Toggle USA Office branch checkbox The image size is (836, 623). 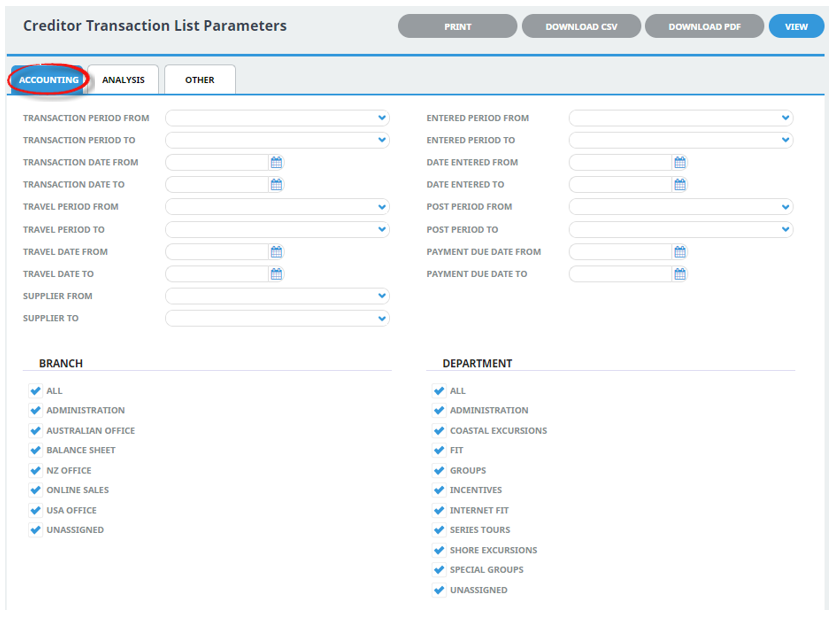coord(35,510)
